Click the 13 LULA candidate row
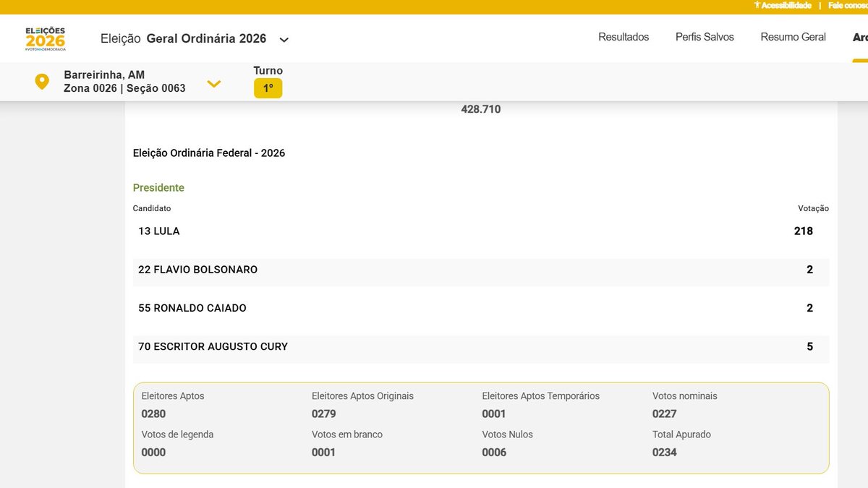Viewport: 868px width, 488px height. pyautogui.click(x=481, y=231)
